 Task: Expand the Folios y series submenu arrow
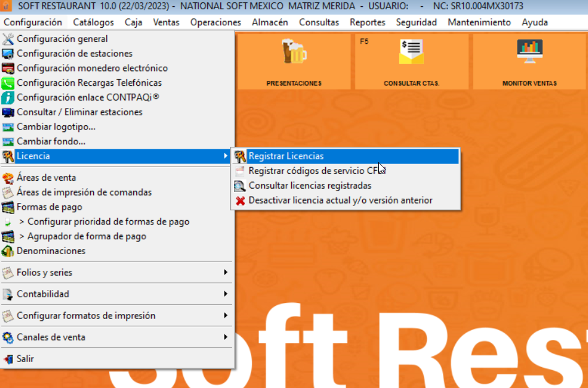pyautogui.click(x=225, y=272)
